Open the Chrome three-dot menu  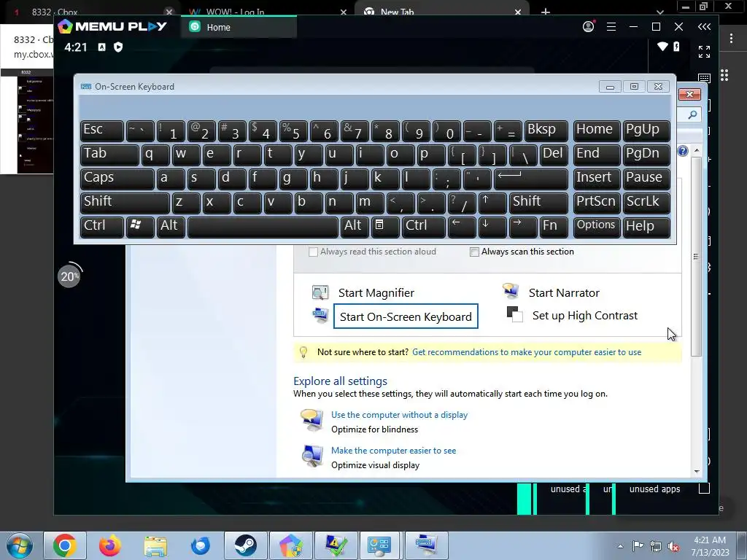(731, 39)
